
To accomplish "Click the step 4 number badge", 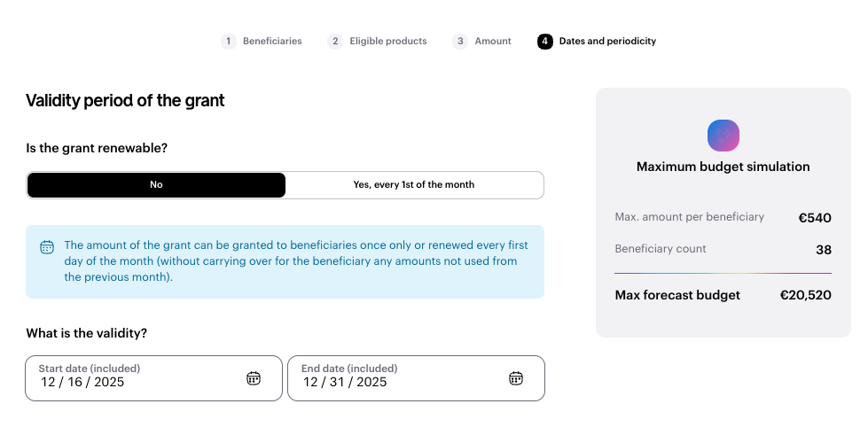I will tap(544, 41).
